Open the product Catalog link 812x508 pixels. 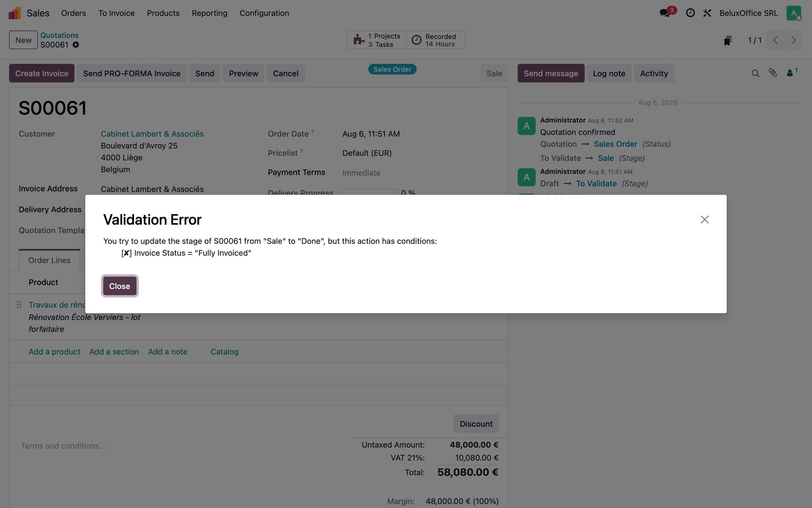click(225, 352)
